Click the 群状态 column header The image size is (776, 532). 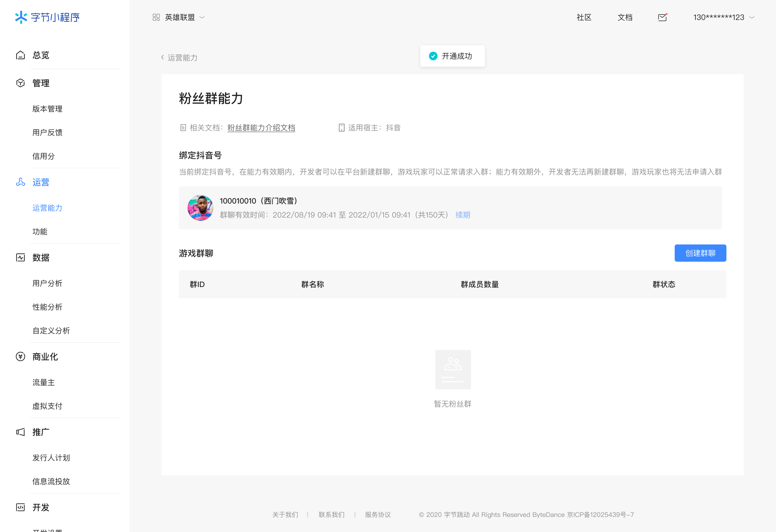(664, 284)
